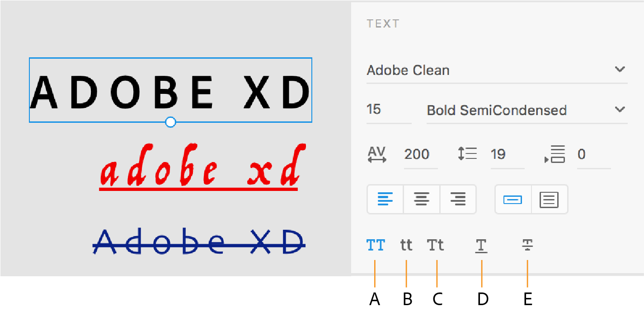Image resolution: width=644 pixels, height=311 pixels.
Task: Switch text to fixed-size area mode
Action: (x=549, y=199)
